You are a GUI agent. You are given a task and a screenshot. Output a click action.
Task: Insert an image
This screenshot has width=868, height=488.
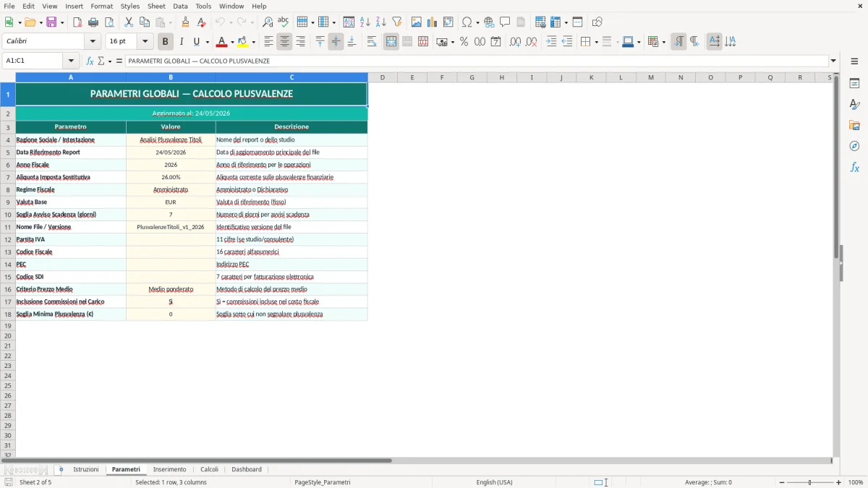tap(417, 22)
